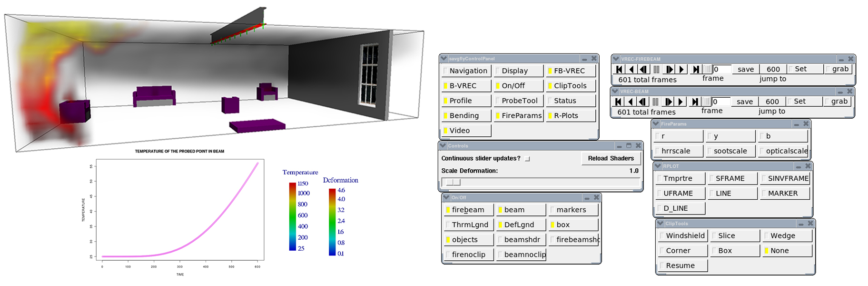
Task: Pause playback in the VREC-BEAM panel
Action: (655, 102)
